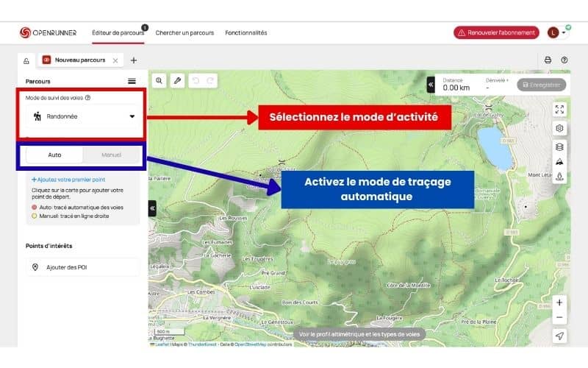Viewport: 588px width, 368px height.
Task: Enter fullscreen map view
Action: click(x=559, y=109)
